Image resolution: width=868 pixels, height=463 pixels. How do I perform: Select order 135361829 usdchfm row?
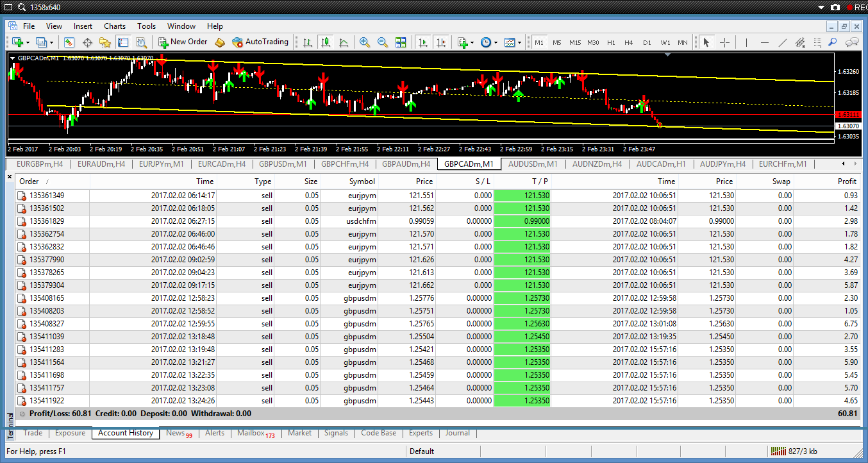(x=438, y=221)
